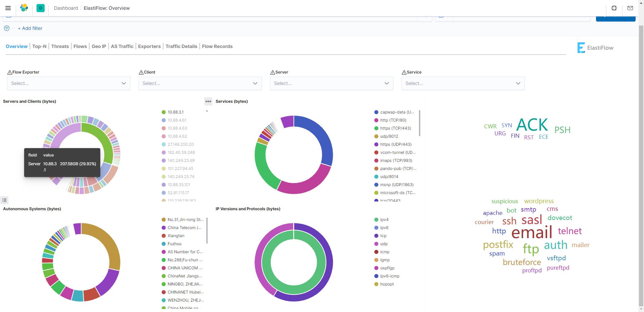The image size is (644, 312).
Task: Open the Geo IP tab
Action: coord(99,46)
